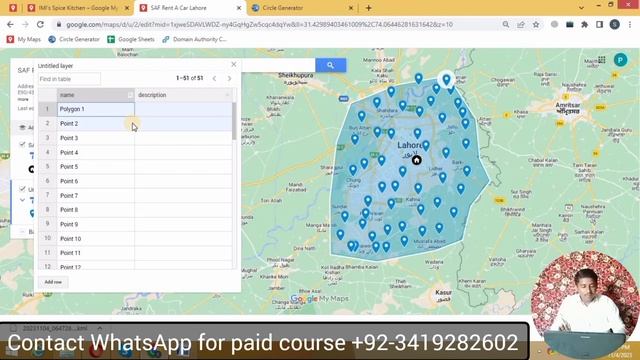Image resolution: width=640 pixels, height=360 pixels.
Task: Open the name column dropdown arrow
Action: [x=130, y=95]
